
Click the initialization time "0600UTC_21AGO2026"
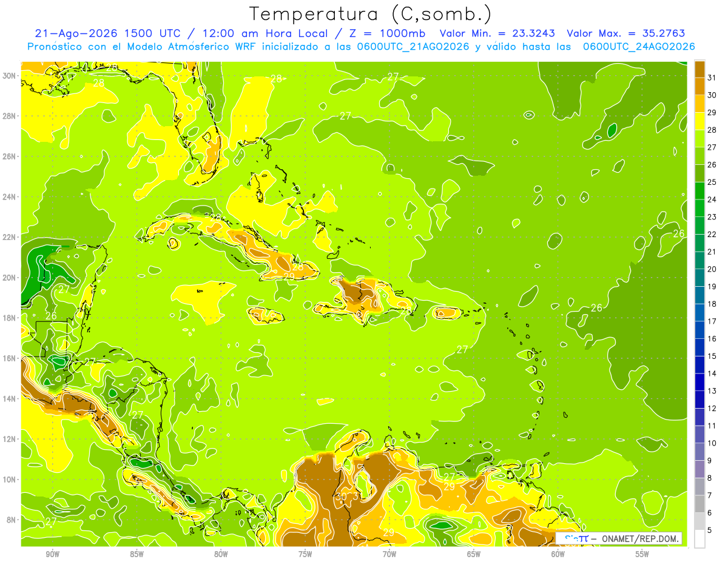click(413, 47)
